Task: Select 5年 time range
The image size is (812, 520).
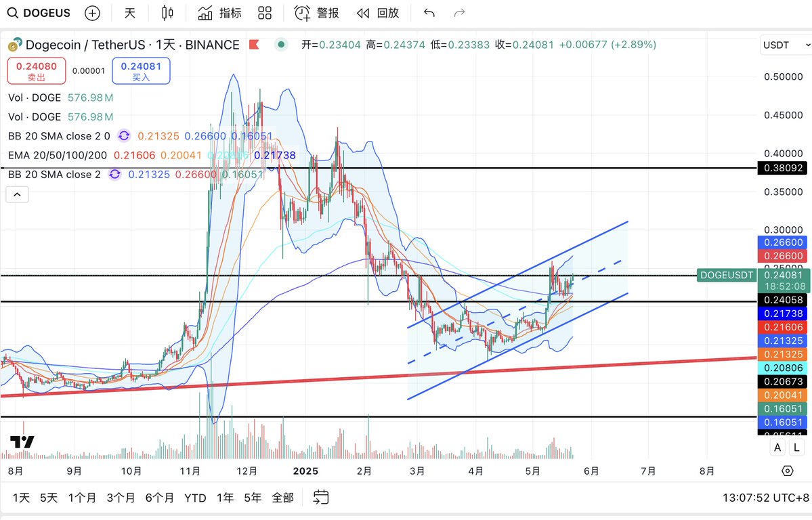Action: [x=253, y=498]
